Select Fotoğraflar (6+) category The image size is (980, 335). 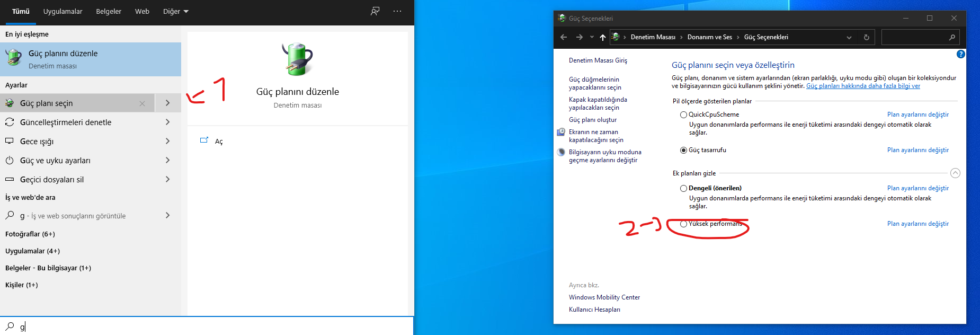30,234
